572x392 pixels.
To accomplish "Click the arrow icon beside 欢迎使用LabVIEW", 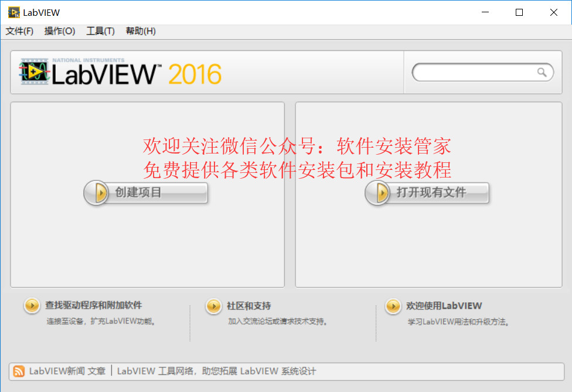I will pos(393,305).
